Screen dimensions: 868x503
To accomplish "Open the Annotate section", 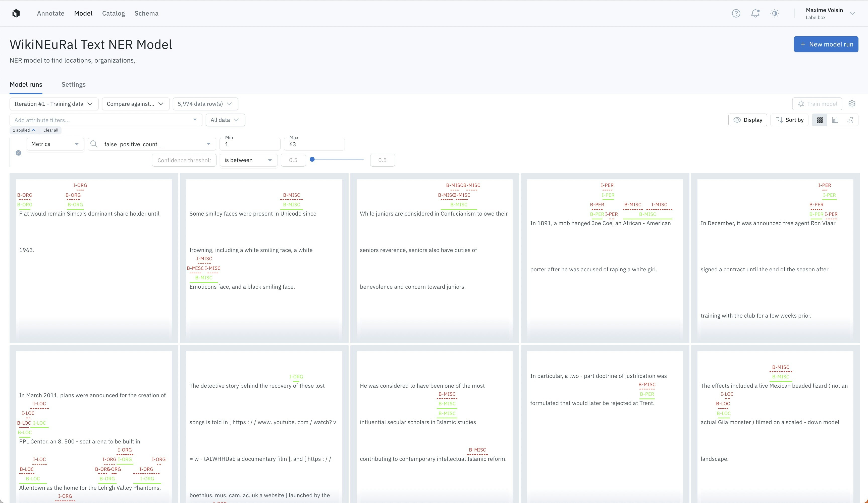I will click(51, 13).
